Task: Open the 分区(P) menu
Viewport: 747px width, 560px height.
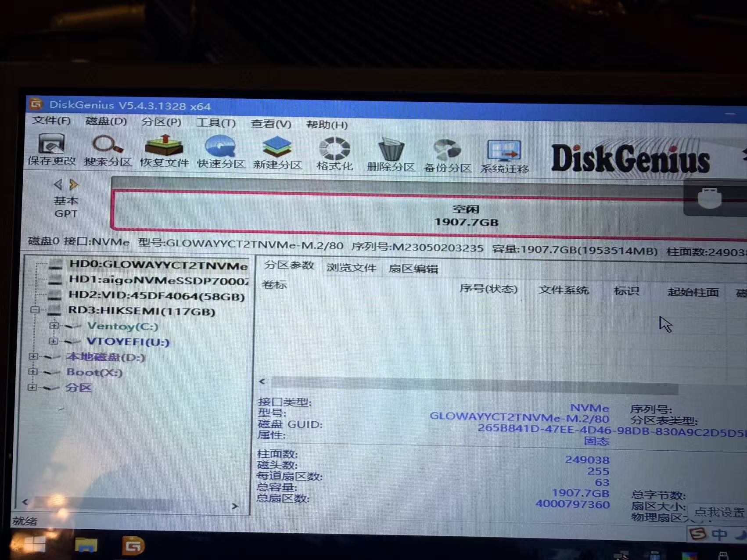Action: click(x=162, y=122)
